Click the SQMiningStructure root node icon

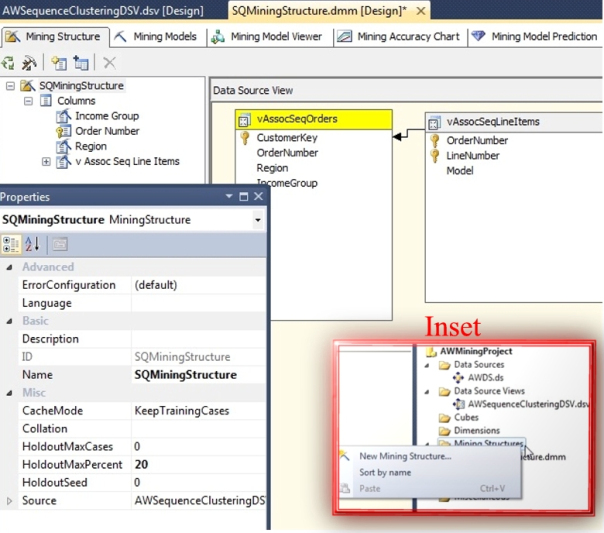(x=28, y=85)
